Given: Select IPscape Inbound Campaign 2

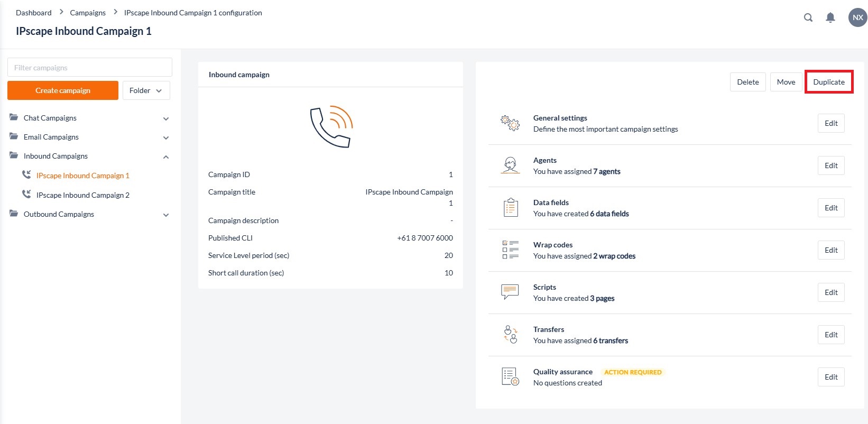Looking at the screenshot, I should (82, 195).
